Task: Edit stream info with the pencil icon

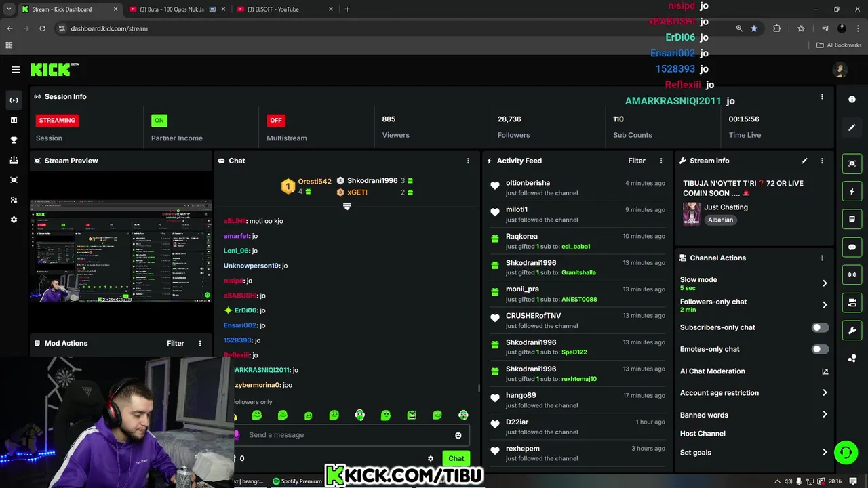Action: click(804, 161)
